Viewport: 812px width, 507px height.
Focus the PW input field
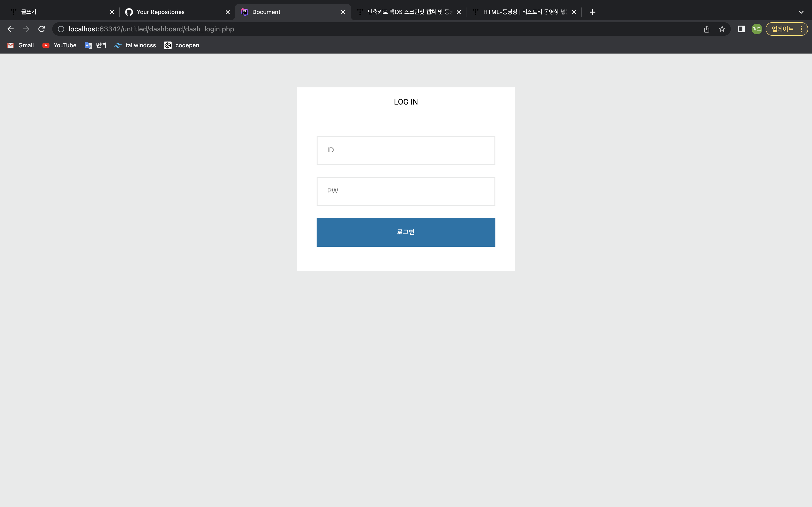tap(406, 191)
